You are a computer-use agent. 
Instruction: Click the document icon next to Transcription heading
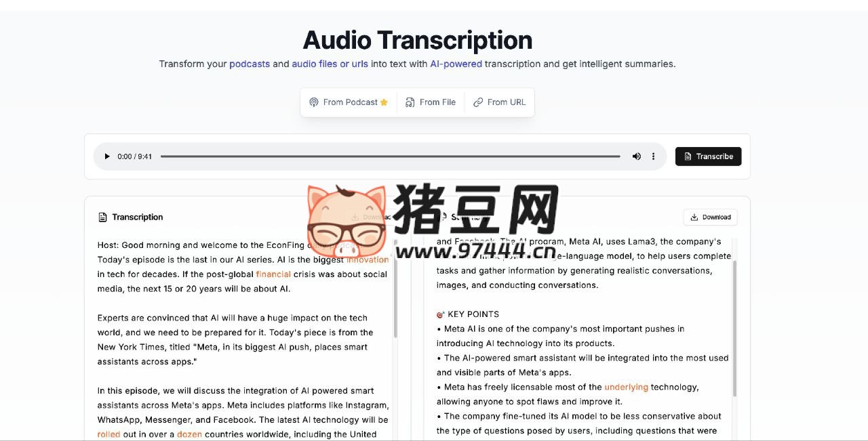point(102,217)
